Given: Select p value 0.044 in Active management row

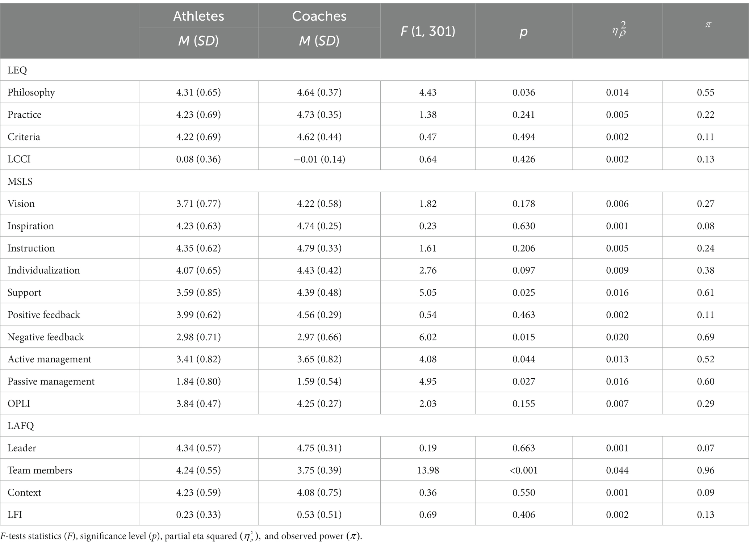Looking at the screenshot, I should pos(524,359).
